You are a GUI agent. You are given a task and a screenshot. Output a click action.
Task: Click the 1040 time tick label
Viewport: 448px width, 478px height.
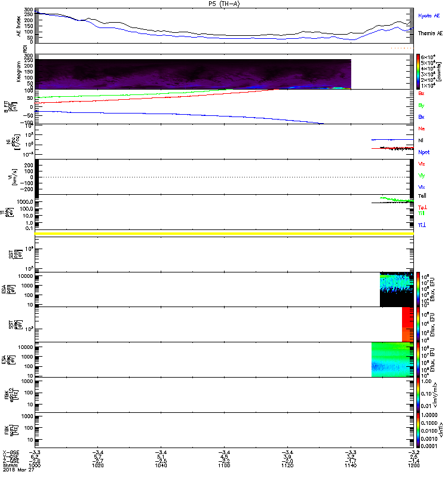point(161,465)
